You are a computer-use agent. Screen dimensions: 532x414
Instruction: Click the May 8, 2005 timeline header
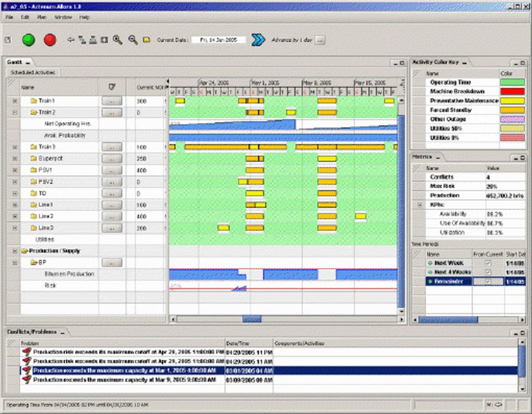tap(317, 82)
